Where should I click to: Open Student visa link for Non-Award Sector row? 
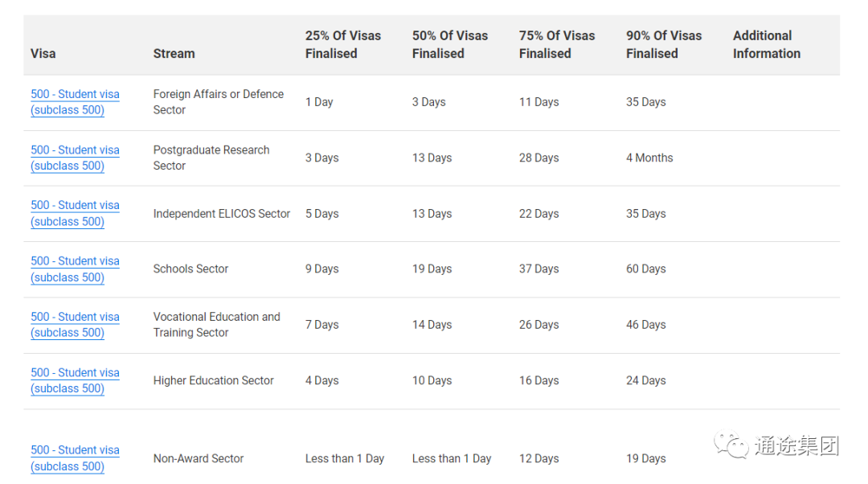click(75, 458)
